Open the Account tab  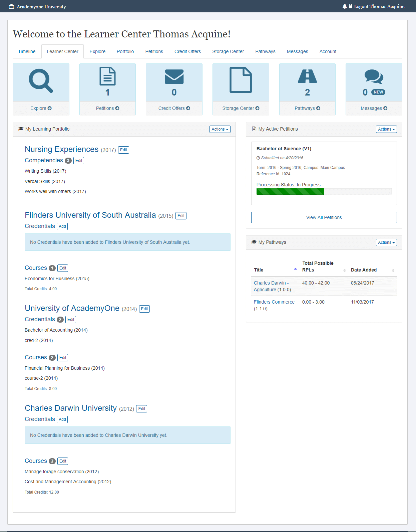(x=328, y=51)
